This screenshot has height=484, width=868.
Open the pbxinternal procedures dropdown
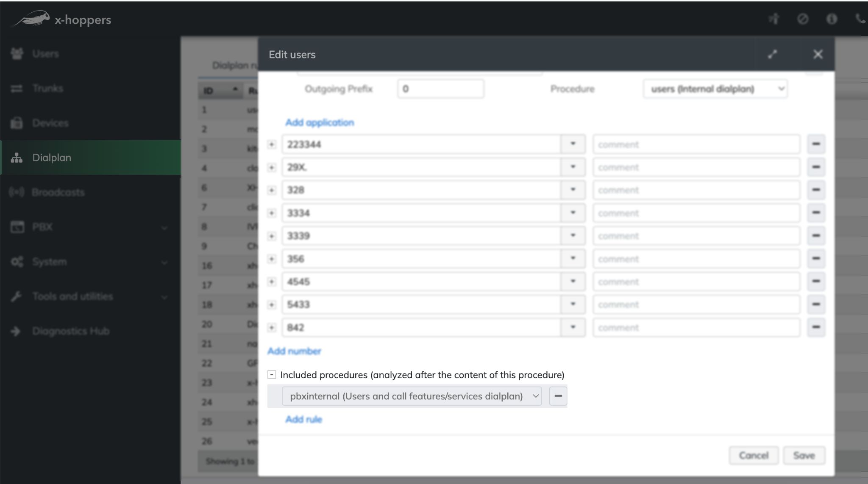[411, 396]
